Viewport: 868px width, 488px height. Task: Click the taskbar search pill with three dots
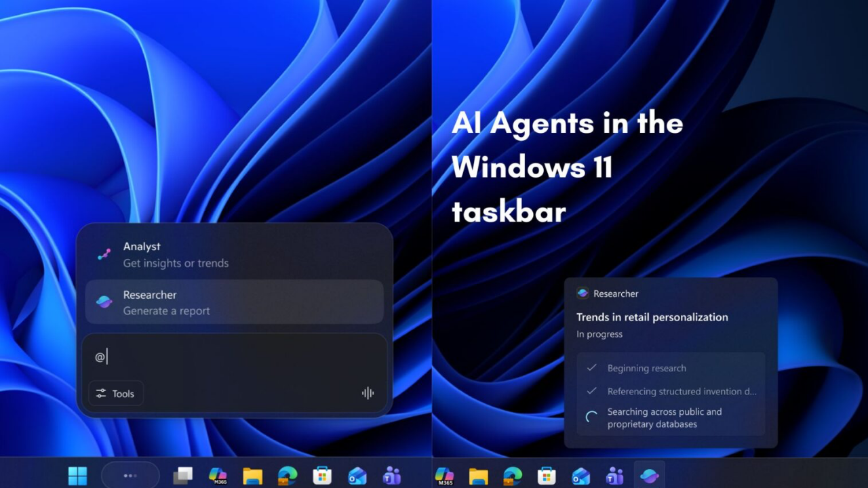click(130, 476)
